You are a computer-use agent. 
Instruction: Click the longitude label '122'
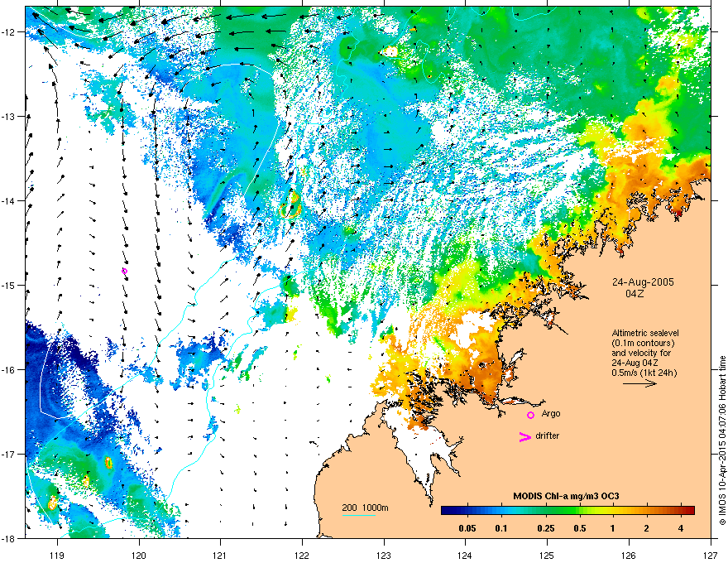click(x=302, y=555)
